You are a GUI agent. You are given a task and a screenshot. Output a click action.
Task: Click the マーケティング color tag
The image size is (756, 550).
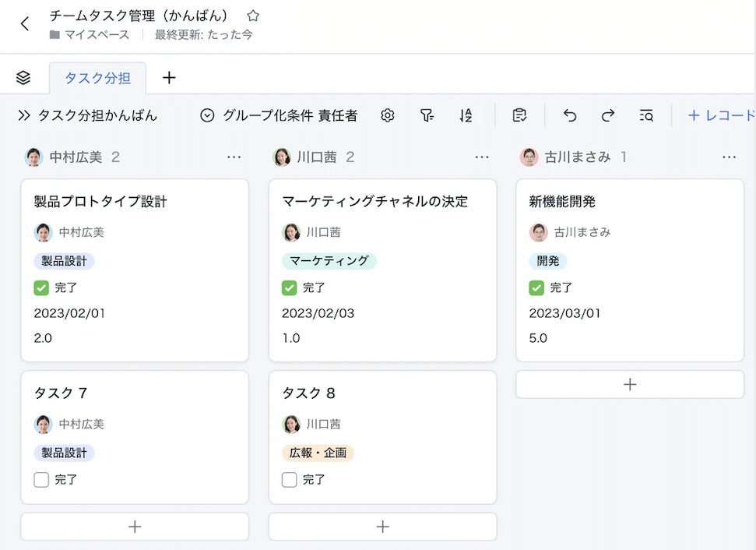click(329, 261)
